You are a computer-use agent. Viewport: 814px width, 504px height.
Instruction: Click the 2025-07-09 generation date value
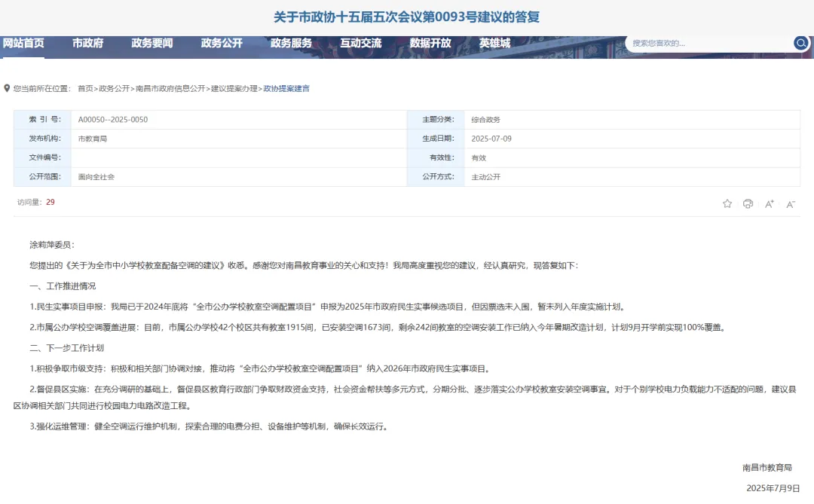click(x=491, y=139)
